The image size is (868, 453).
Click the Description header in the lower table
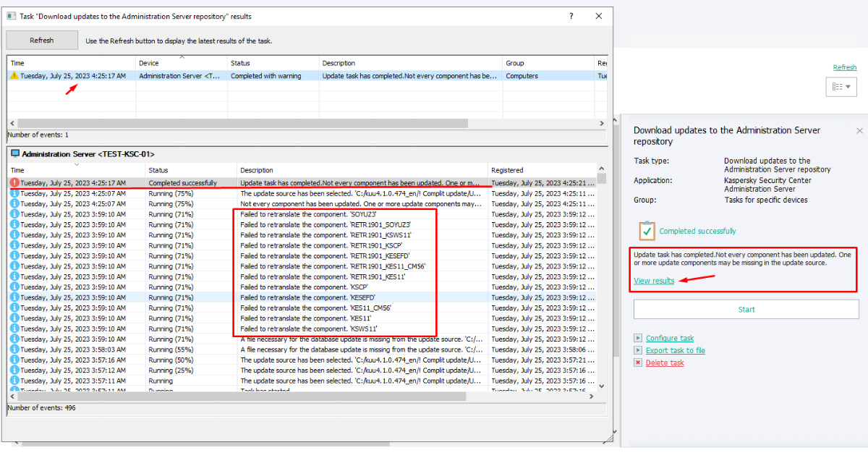click(x=362, y=170)
